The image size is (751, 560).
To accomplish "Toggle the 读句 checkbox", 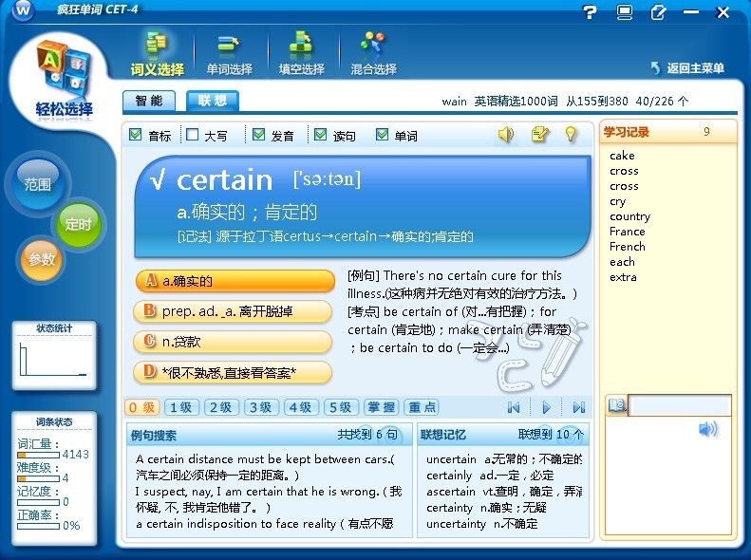I will 320,135.
